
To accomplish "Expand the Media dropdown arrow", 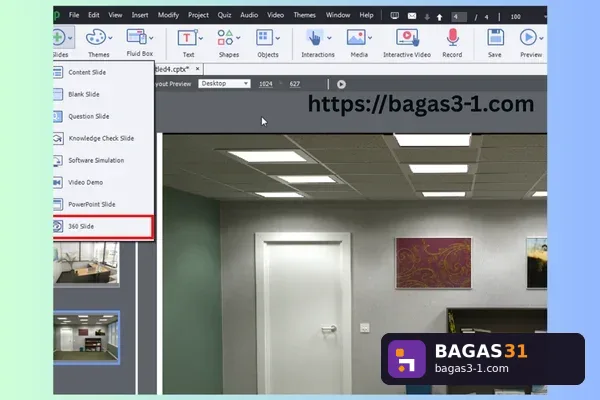I will click(370, 38).
